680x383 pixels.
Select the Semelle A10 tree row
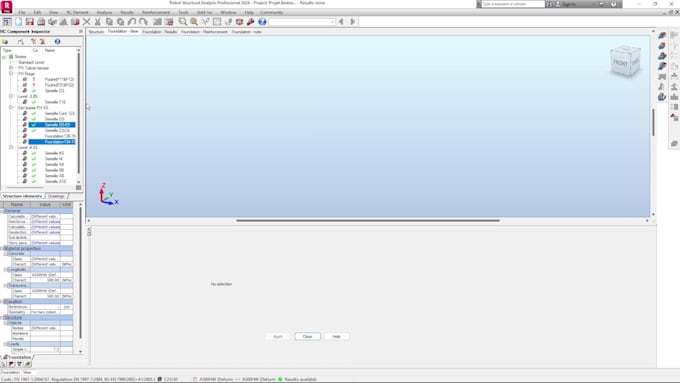[56, 181]
